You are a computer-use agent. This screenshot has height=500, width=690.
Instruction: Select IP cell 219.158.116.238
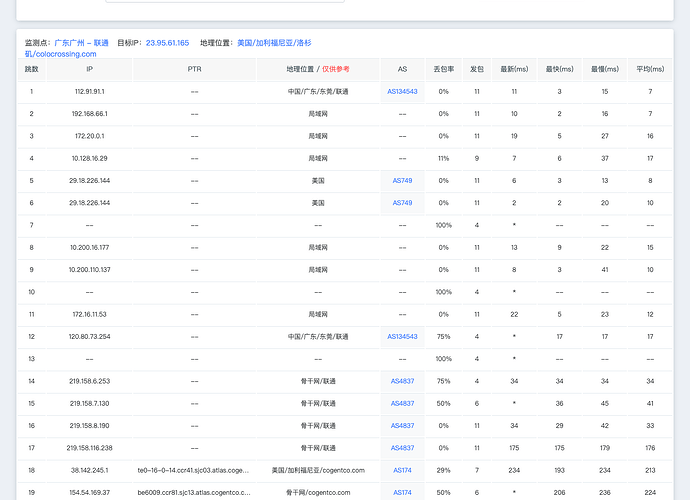[x=89, y=448]
